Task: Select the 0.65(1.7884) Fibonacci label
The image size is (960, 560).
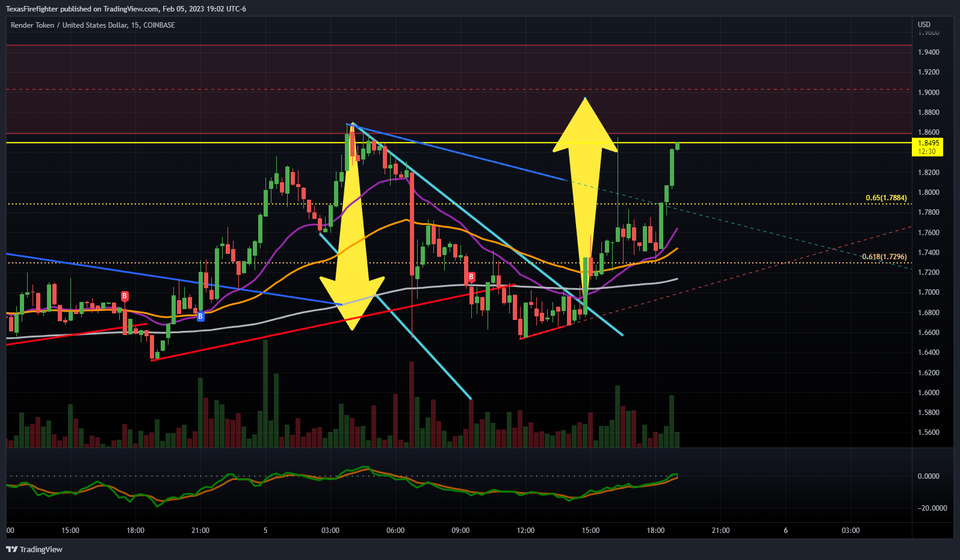Action: click(x=886, y=198)
